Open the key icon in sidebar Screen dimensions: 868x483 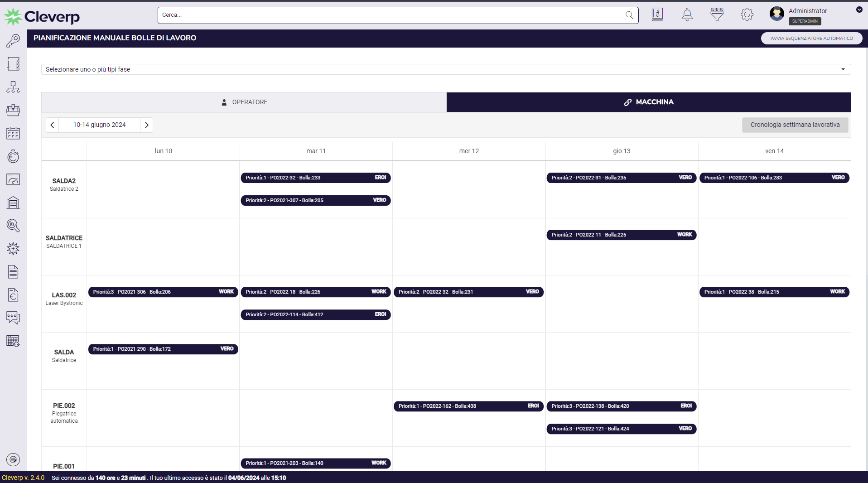(x=13, y=41)
